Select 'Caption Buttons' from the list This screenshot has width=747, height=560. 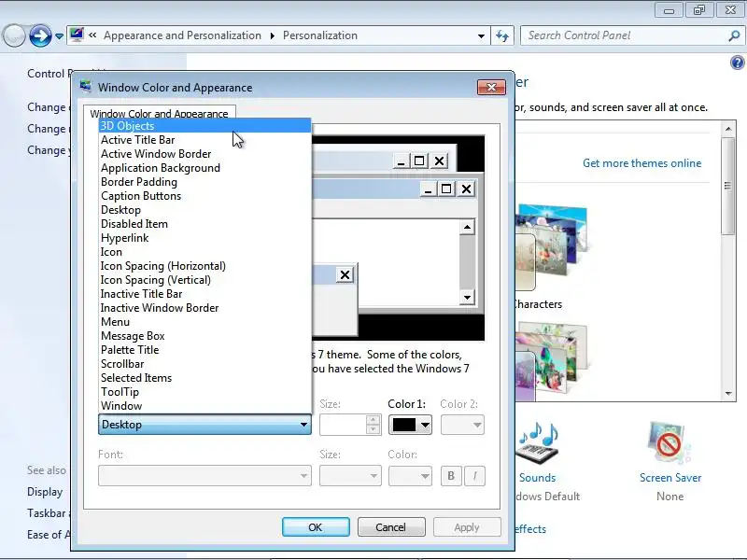[204, 196]
